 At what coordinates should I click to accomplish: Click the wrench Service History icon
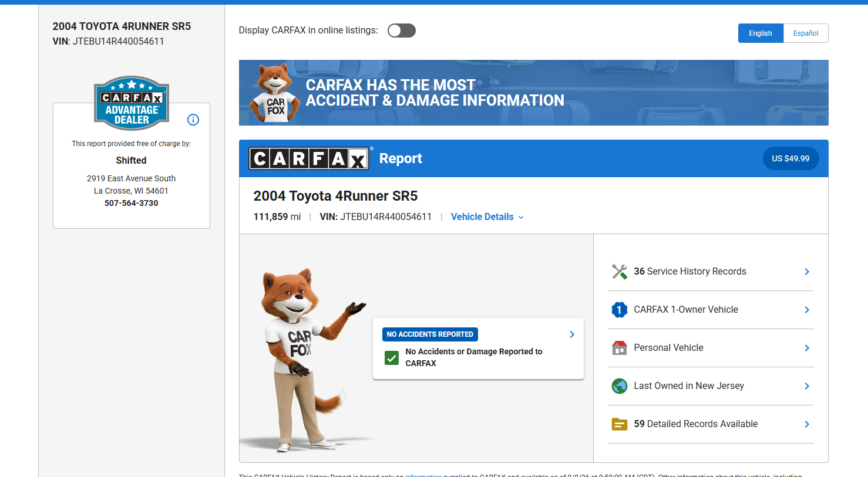pos(619,272)
